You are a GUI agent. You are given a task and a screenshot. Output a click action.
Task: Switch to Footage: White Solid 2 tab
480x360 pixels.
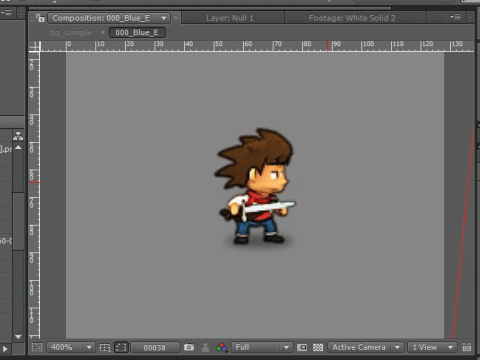tap(352, 18)
